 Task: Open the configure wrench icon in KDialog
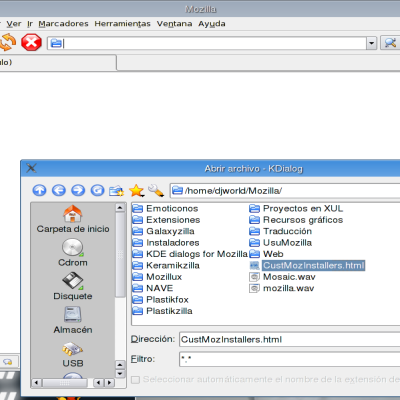pos(156,190)
